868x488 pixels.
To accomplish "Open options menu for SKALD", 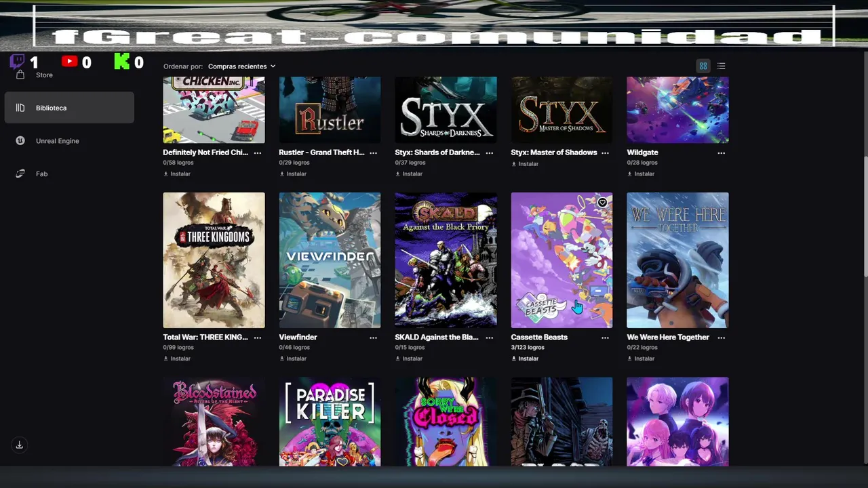I will [x=490, y=338].
